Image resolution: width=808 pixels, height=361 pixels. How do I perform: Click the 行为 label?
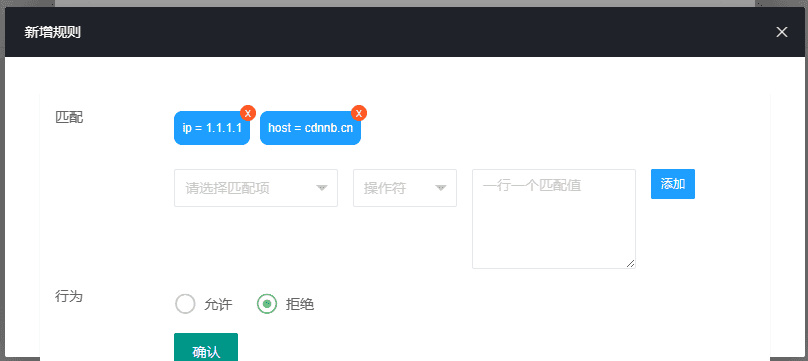coord(69,297)
